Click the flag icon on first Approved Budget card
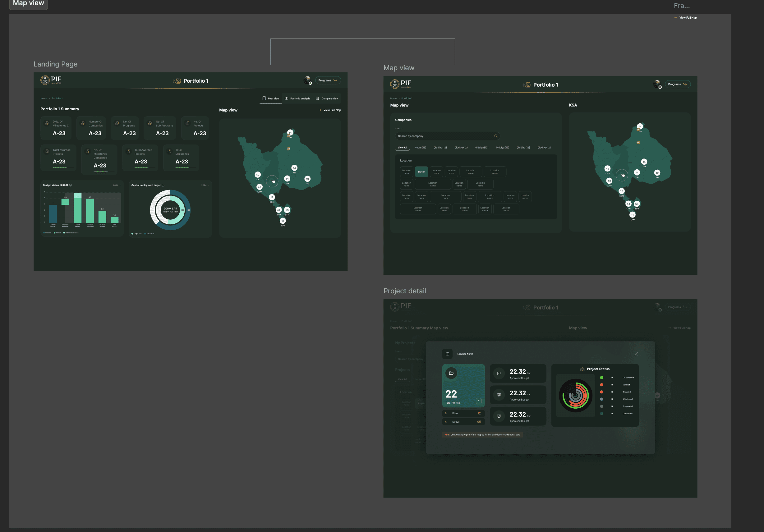The width and height of the screenshot is (764, 532). pos(499,373)
